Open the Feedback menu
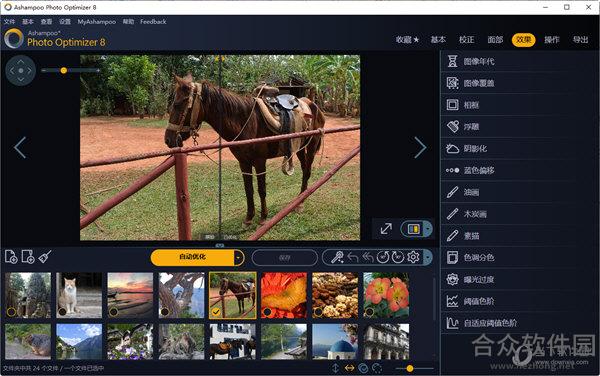 tap(153, 22)
